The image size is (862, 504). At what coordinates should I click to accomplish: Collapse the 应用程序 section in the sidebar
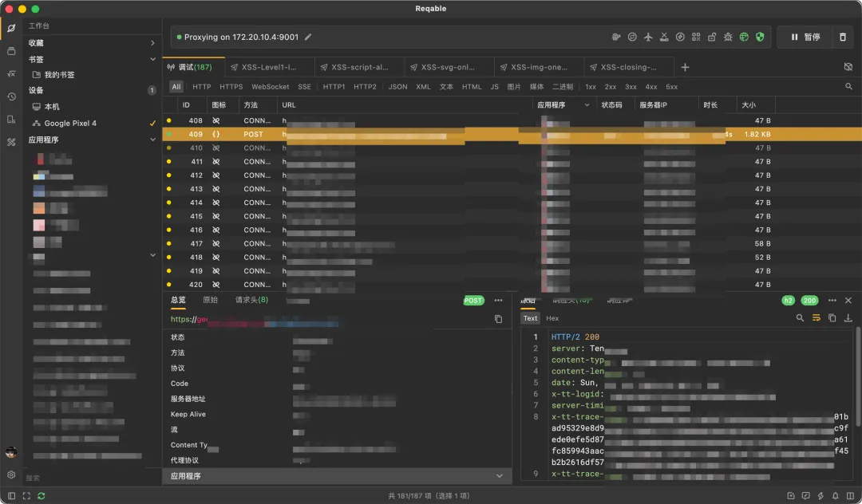pos(152,140)
